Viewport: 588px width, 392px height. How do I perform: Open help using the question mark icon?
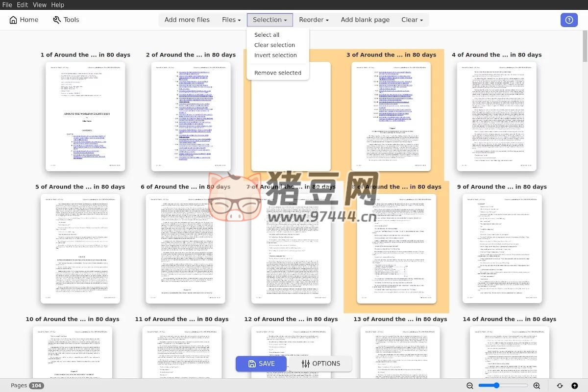tap(569, 20)
